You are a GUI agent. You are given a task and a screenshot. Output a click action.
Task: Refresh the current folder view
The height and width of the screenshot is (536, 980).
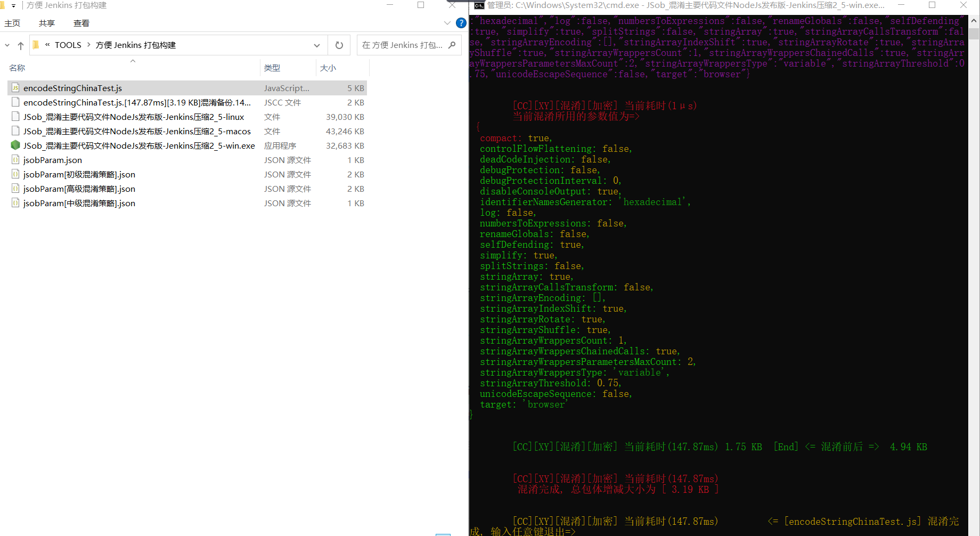[x=339, y=45]
